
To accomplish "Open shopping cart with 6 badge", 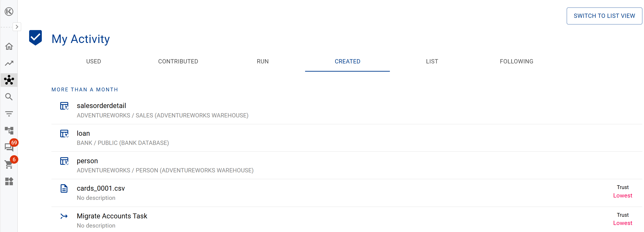I will coord(9,164).
